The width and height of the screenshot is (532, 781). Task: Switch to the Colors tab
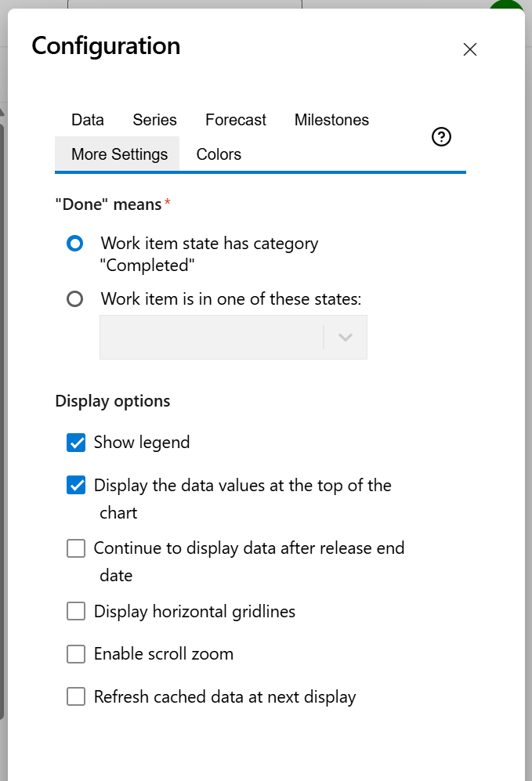point(218,154)
